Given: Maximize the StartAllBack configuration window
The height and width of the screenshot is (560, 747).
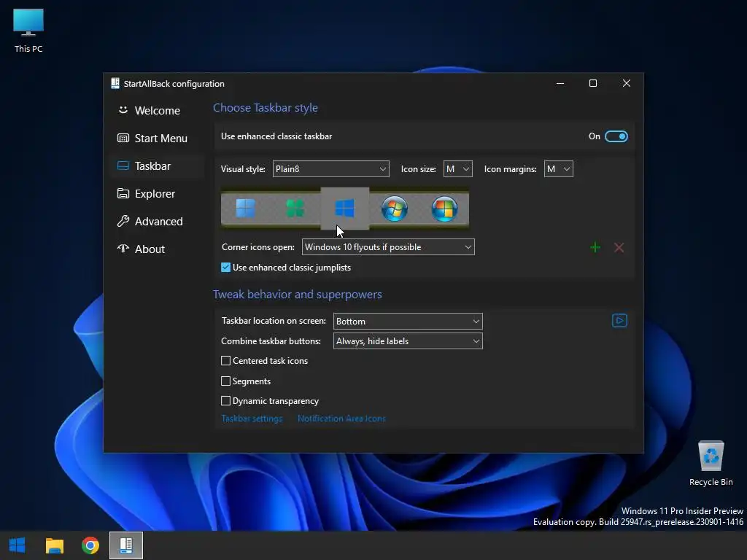Looking at the screenshot, I should click(593, 83).
